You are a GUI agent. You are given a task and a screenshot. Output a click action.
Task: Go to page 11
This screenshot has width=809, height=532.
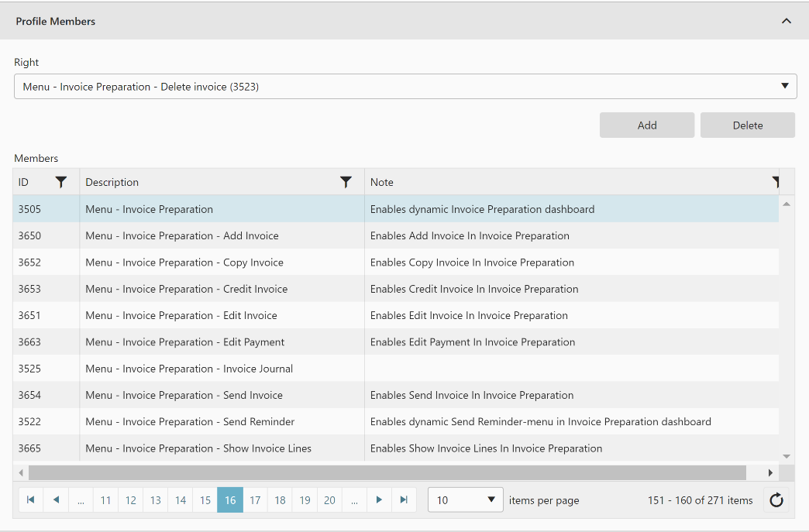tap(105, 500)
